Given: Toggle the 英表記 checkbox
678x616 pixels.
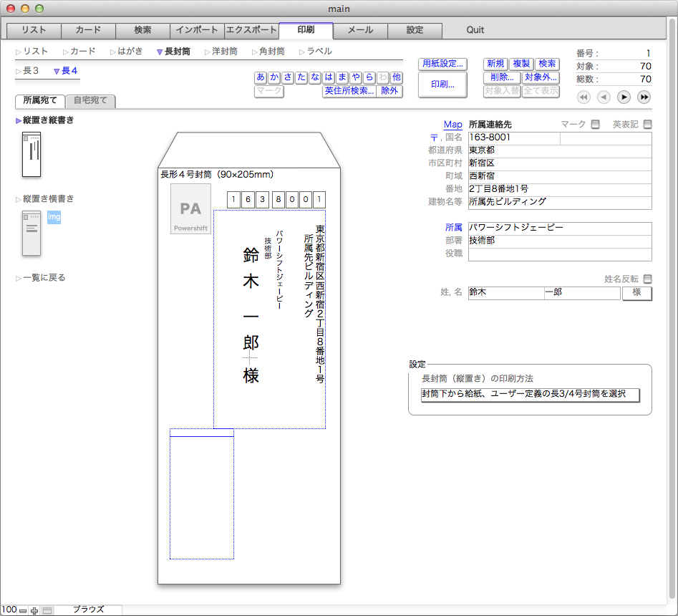Looking at the screenshot, I should coord(647,125).
